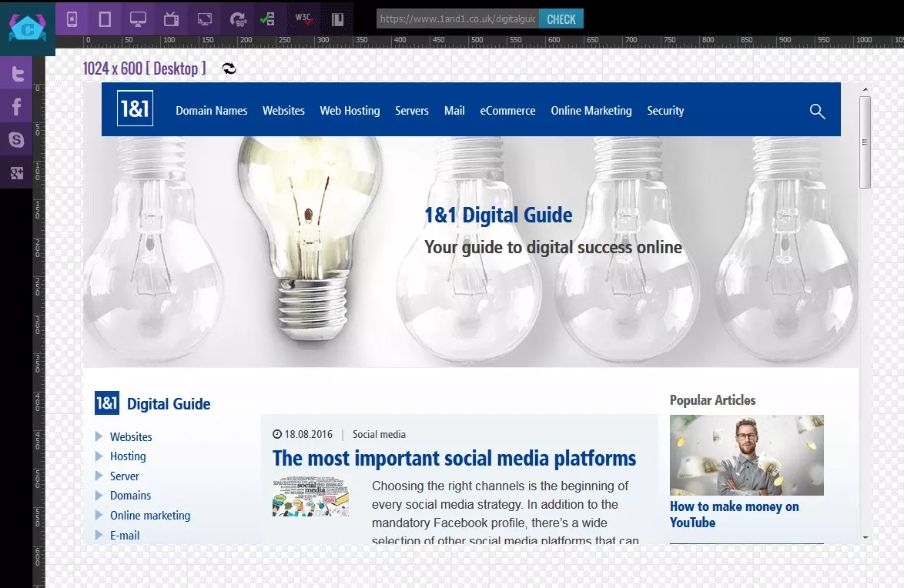Click the social media article thumbnail
904x588 pixels.
tap(311, 496)
